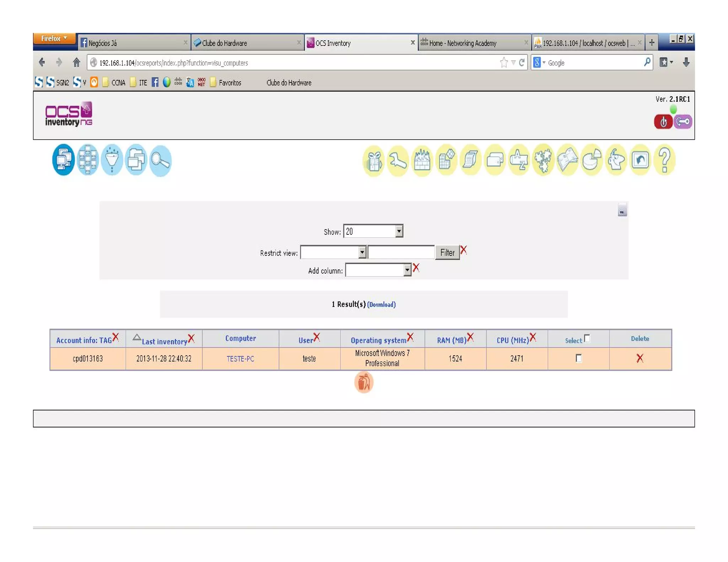Click the all computers blue icon
This screenshot has width=728, height=562.
click(x=63, y=160)
